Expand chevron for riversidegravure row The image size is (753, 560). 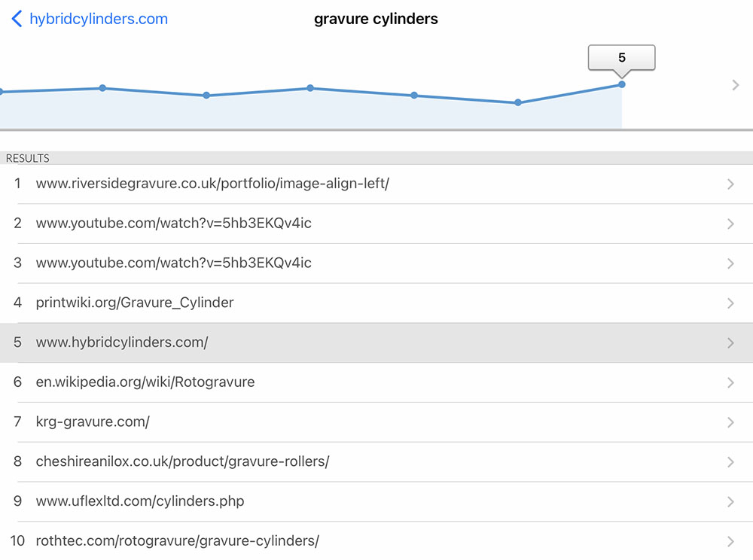(x=730, y=184)
